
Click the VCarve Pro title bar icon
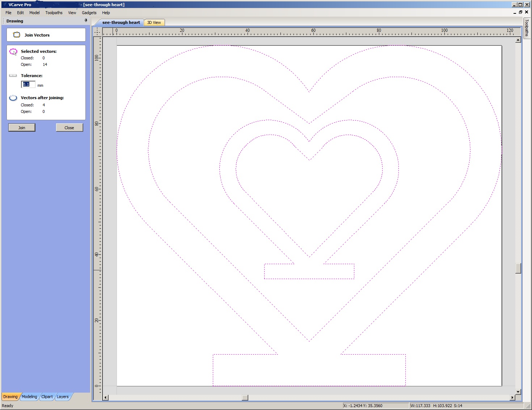[5, 5]
